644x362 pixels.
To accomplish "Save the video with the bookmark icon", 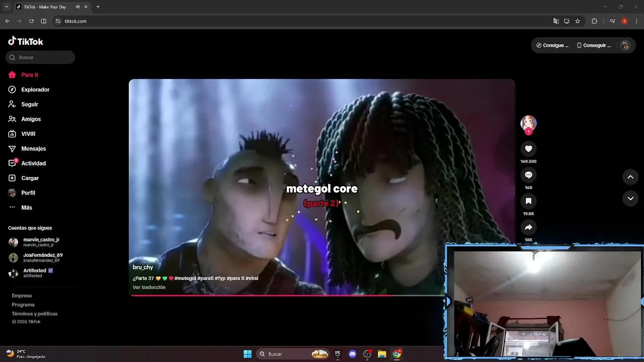I will click(x=528, y=201).
